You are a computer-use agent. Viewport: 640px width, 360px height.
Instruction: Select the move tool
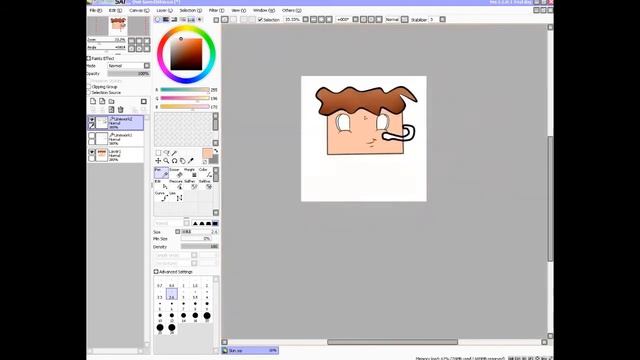coord(158,161)
